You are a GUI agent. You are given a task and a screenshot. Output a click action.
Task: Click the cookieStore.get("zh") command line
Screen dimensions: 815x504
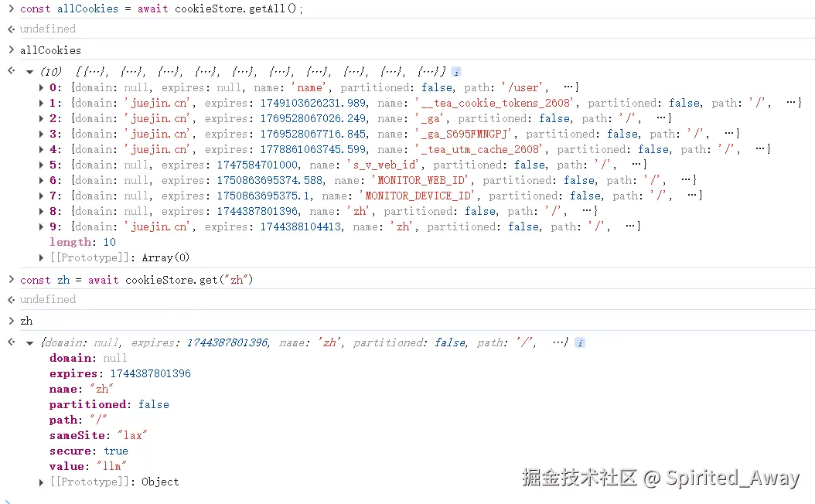[x=137, y=280]
